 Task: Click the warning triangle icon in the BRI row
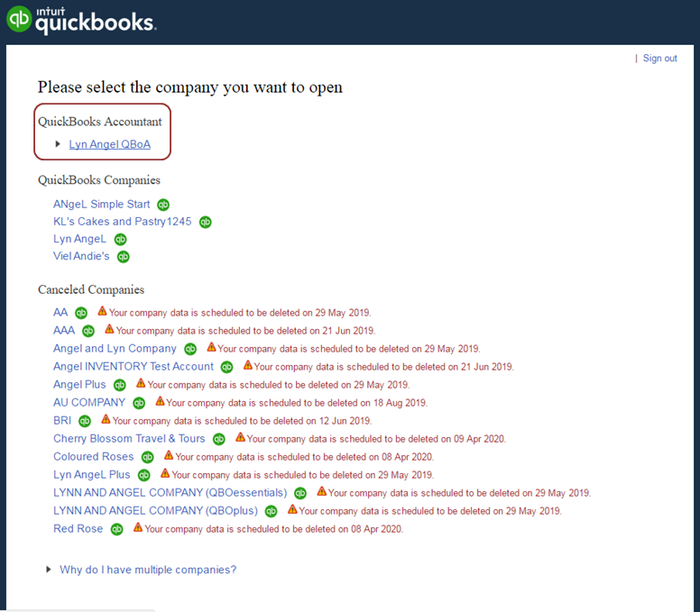(106, 419)
